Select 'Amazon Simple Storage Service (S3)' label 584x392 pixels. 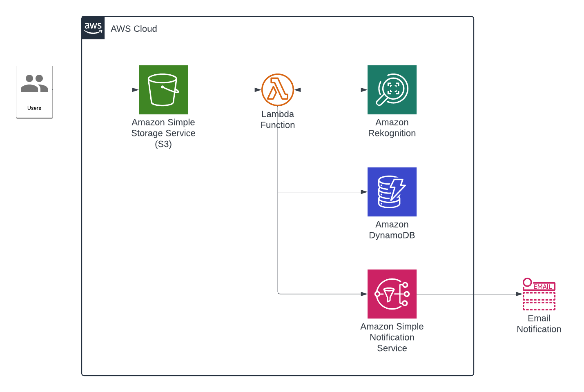coord(163,133)
